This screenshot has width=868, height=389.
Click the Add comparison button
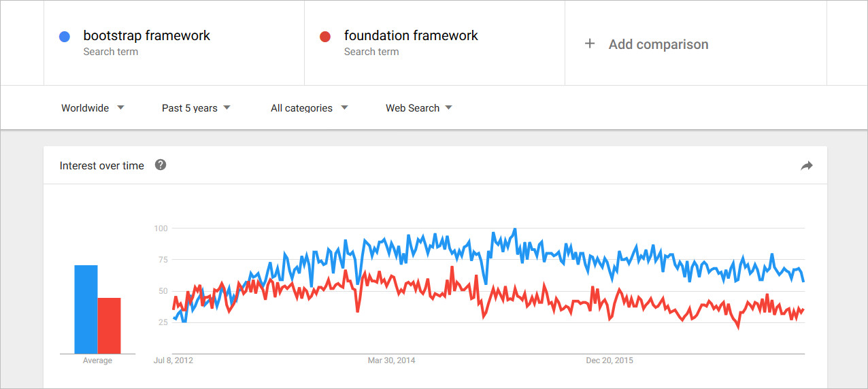coord(658,44)
